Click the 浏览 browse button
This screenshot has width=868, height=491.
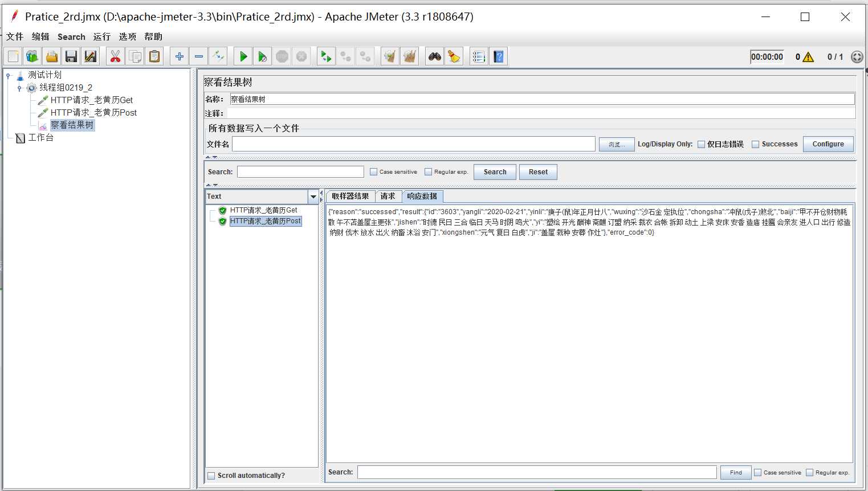(x=617, y=144)
